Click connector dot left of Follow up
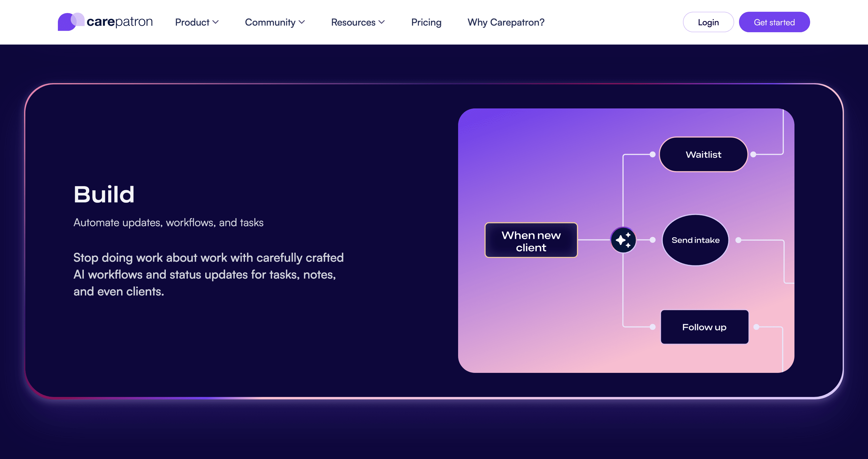This screenshot has width=868, height=459. pyautogui.click(x=652, y=327)
